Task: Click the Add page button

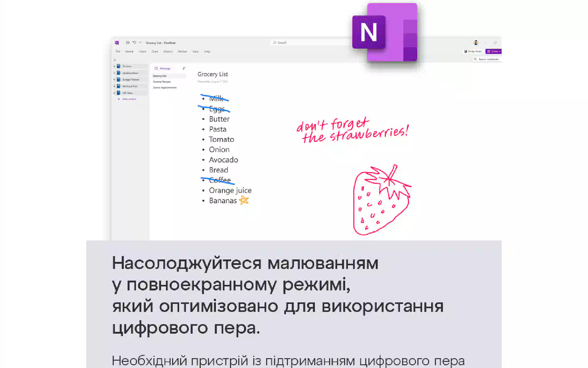Action: [163, 68]
